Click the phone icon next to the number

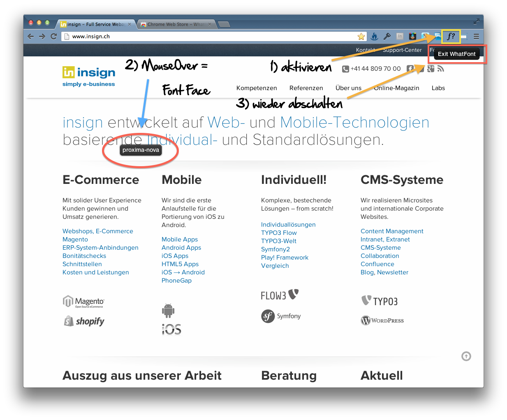345,69
